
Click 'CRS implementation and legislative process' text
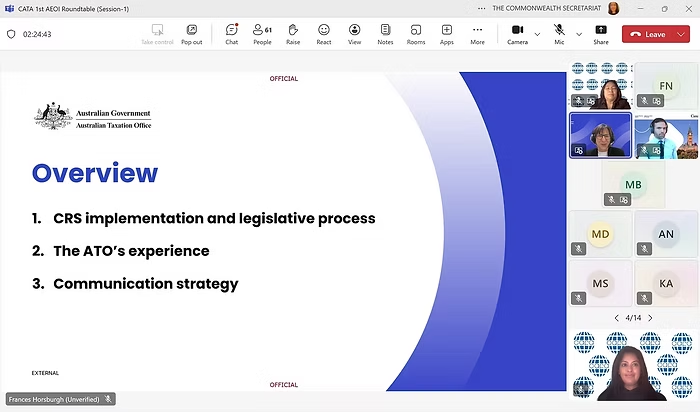coord(214,218)
